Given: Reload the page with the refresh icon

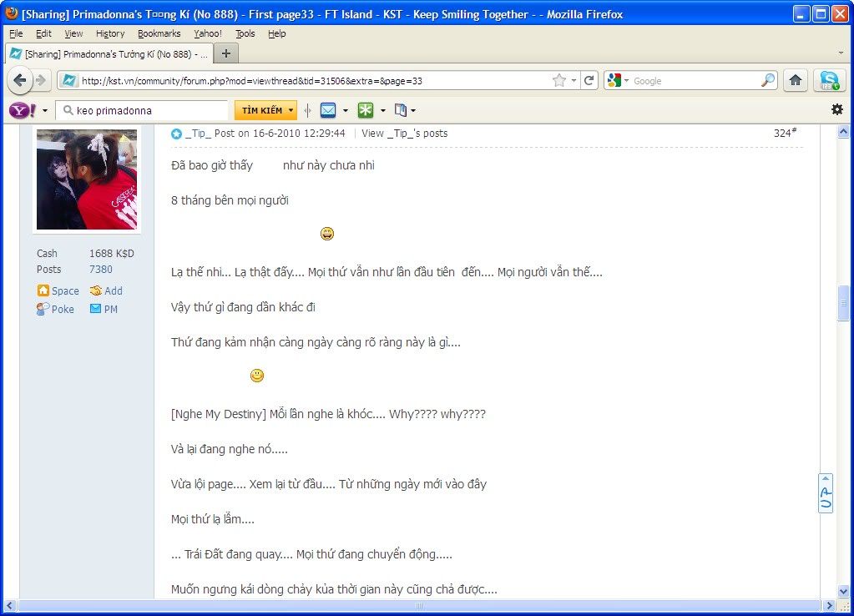Looking at the screenshot, I should 589,81.
